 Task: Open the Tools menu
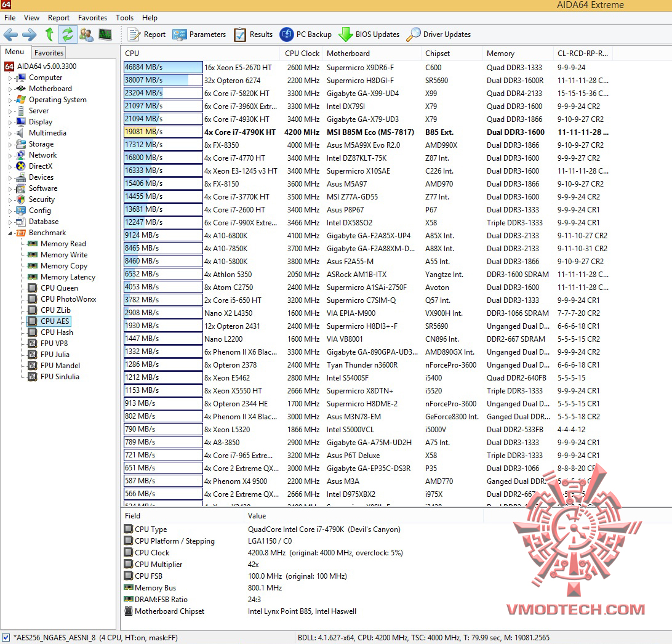pos(125,18)
